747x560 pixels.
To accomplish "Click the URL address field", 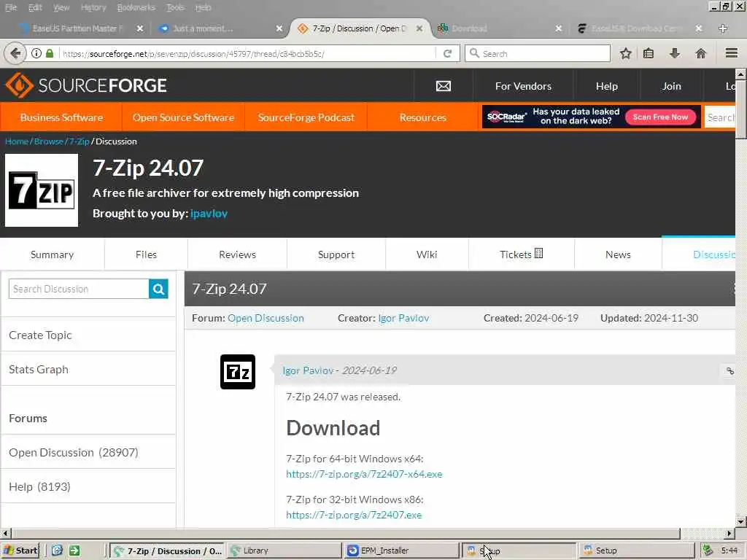I will [x=248, y=53].
